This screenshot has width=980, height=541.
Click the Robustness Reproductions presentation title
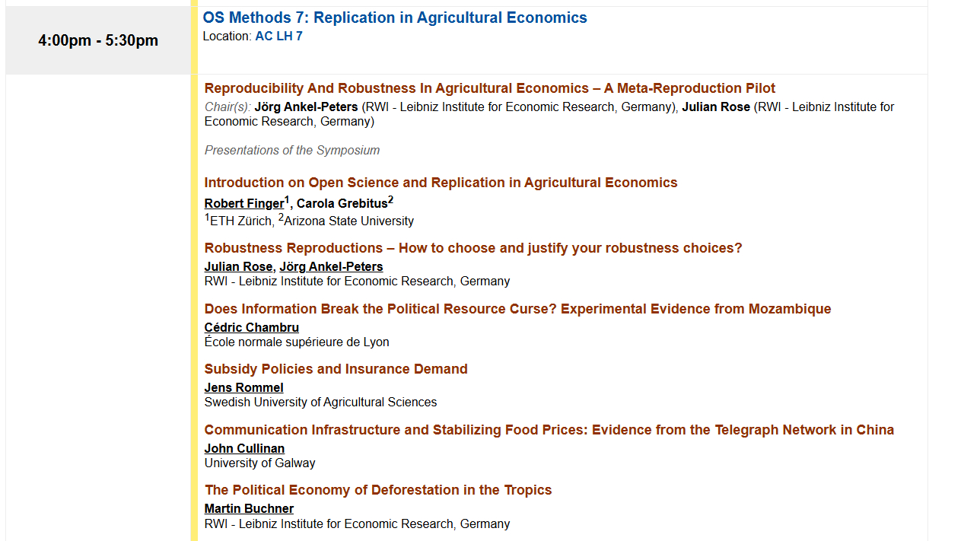(x=473, y=248)
